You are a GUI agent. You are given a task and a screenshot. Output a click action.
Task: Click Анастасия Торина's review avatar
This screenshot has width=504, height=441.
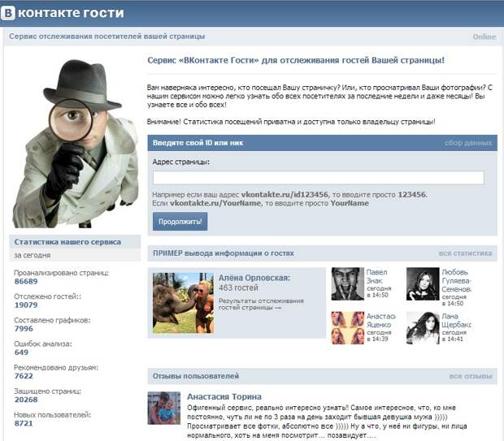[164, 408]
